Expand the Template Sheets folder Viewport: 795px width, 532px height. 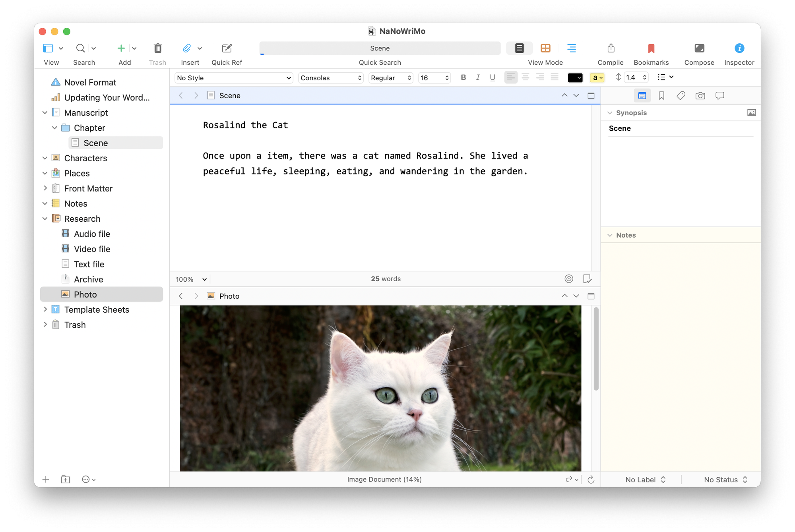point(45,310)
